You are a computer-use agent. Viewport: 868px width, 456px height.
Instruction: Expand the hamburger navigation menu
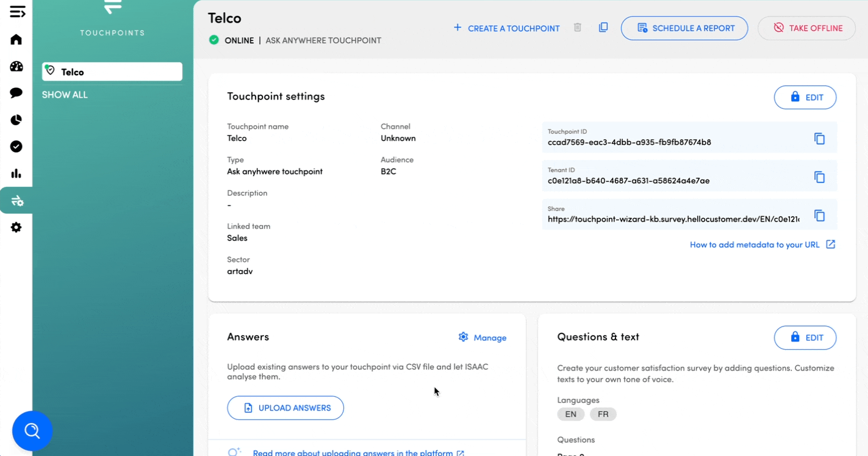[x=17, y=12]
